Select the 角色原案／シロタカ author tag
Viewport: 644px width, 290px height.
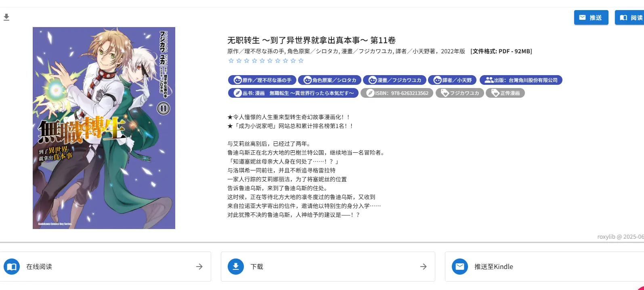[x=329, y=80]
